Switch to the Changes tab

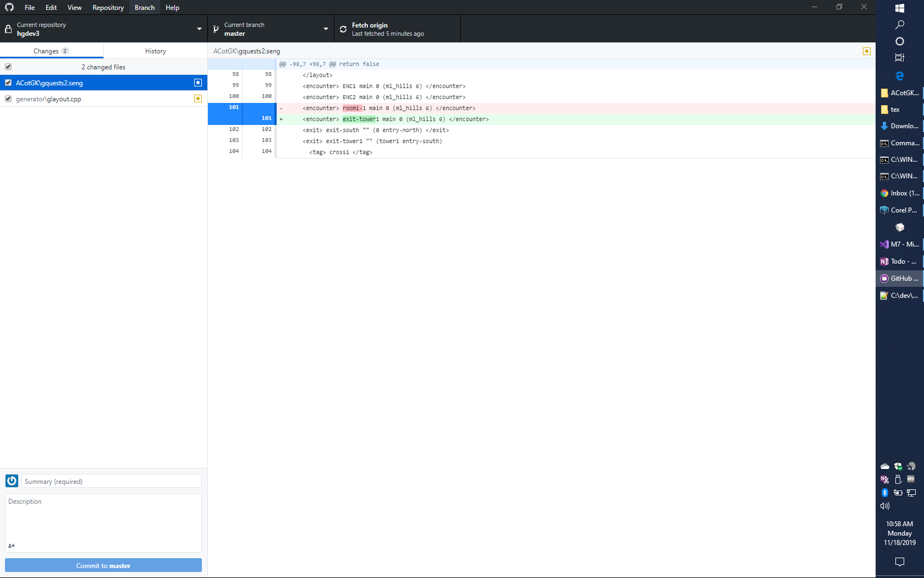51,51
